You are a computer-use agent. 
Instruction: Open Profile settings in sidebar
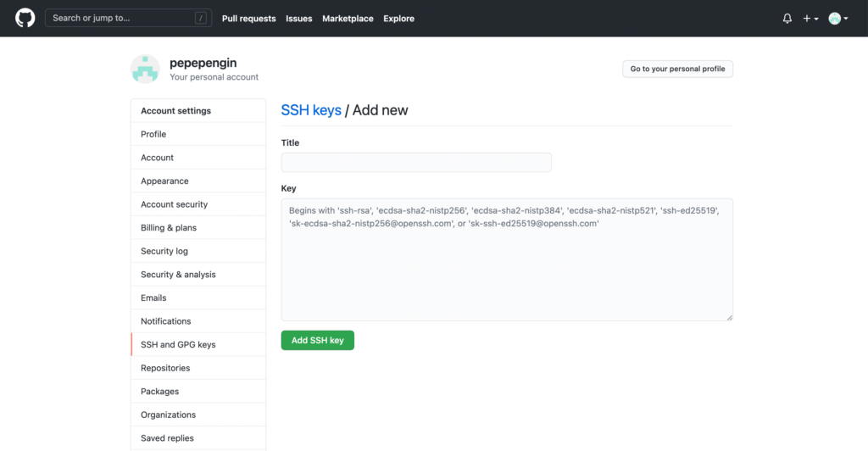pos(198,134)
